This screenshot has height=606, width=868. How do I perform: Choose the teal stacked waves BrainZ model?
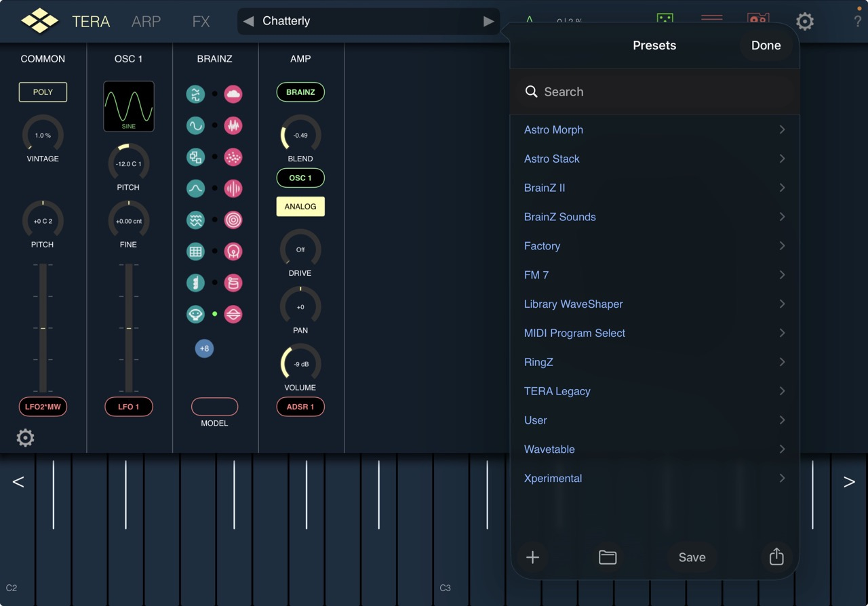click(x=195, y=220)
